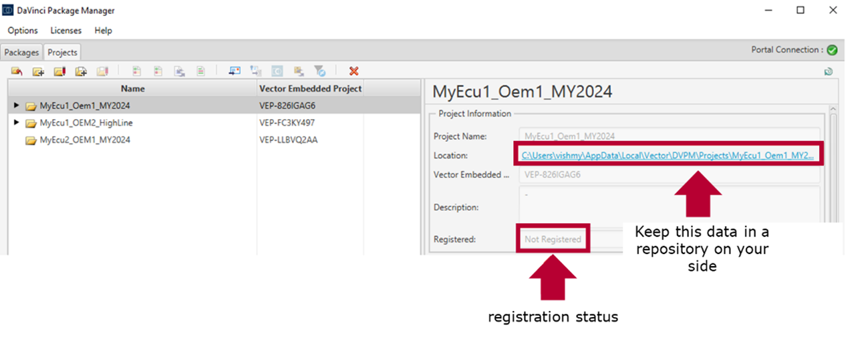The height and width of the screenshot is (341, 868).
Task: Click the funnel filter toolbar icon
Action: [x=320, y=71]
